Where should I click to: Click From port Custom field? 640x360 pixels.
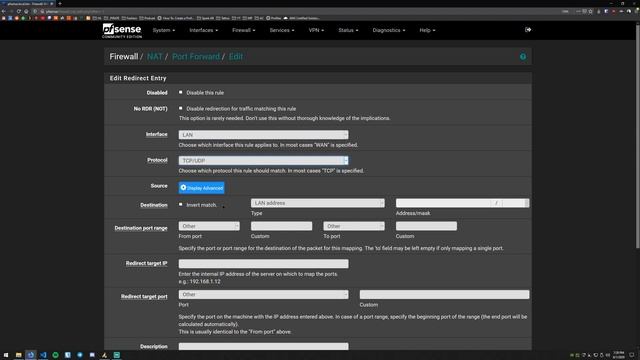pos(282,226)
